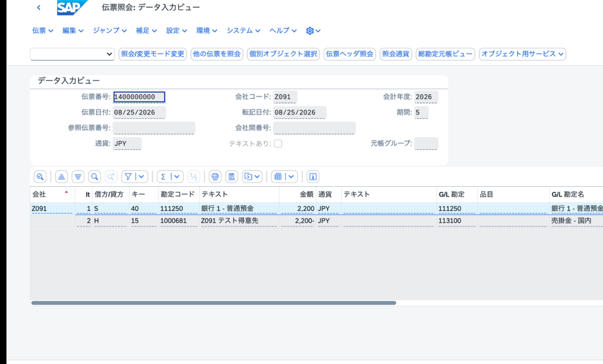Click the 伝票番号 input field
The height and width of the screenshot is (364, 603).
(x=139, y=97)
